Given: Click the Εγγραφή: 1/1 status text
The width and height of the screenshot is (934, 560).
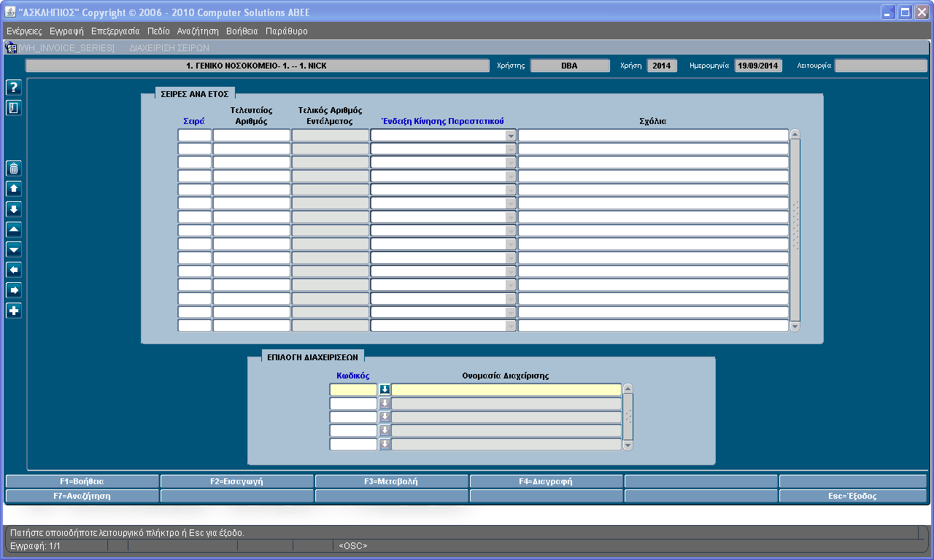Looking at the screenshot, I should pyautogui.click(x=35, y=545).
